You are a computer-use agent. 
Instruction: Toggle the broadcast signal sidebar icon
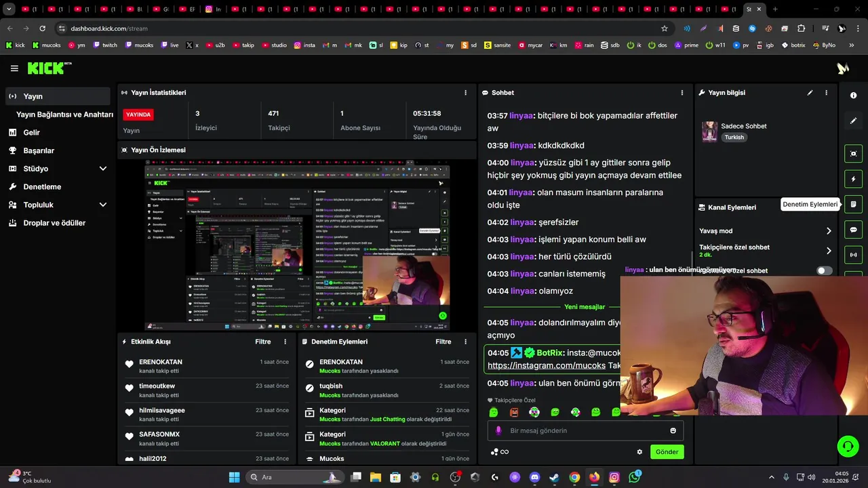(853, 256)
